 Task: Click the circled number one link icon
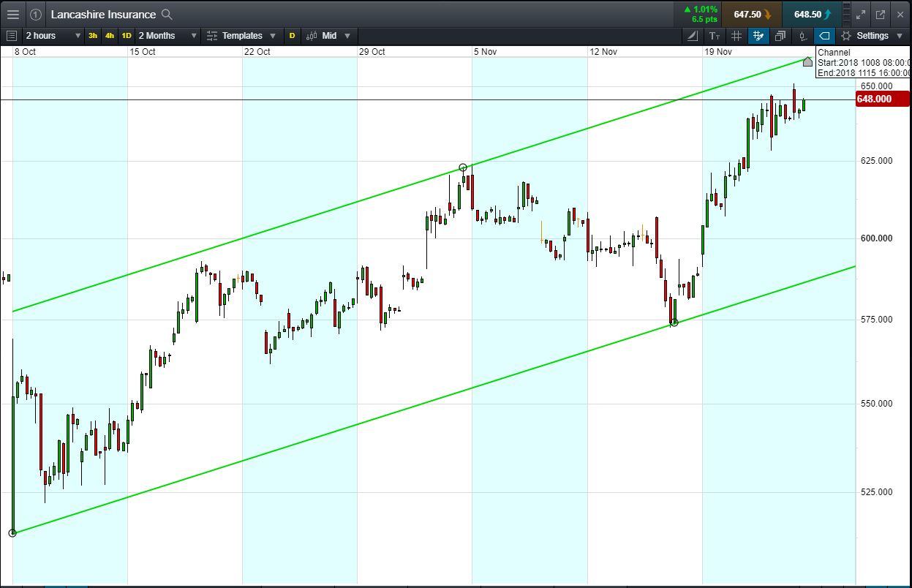click(x=36, y=14)
